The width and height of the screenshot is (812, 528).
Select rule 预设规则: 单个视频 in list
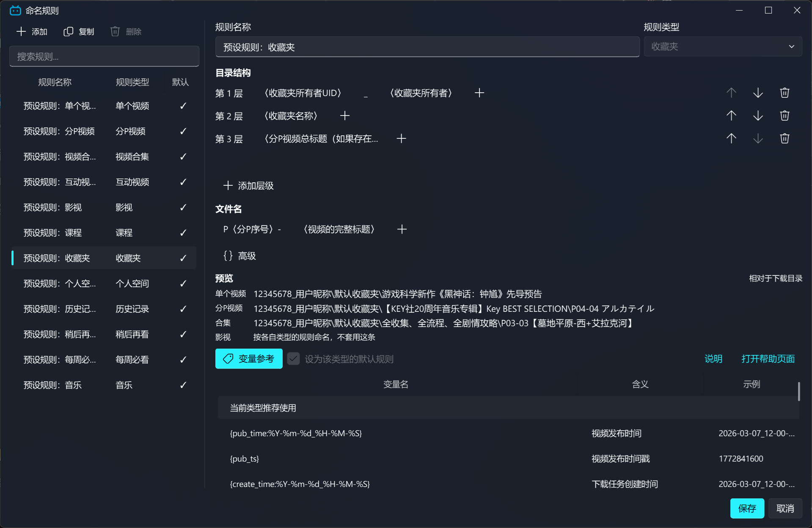pyautogui.click(x=104, y=106)
